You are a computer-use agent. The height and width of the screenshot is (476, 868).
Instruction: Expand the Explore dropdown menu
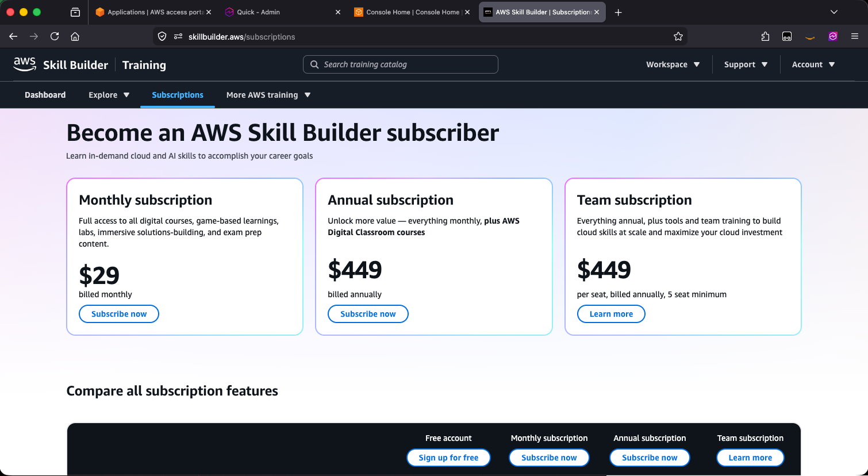click(x=109, y=95)
